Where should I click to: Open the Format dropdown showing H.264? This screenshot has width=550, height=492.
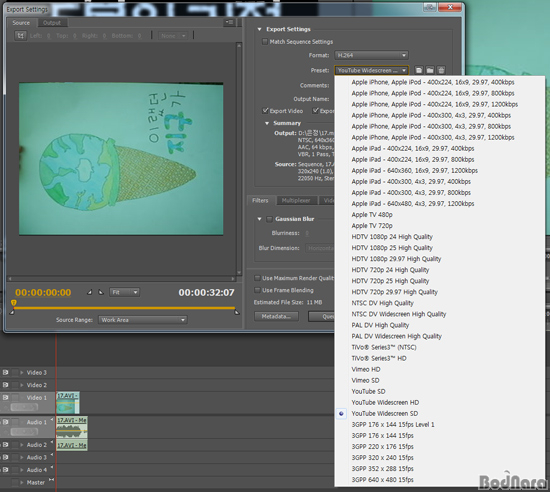coord(371,55)
